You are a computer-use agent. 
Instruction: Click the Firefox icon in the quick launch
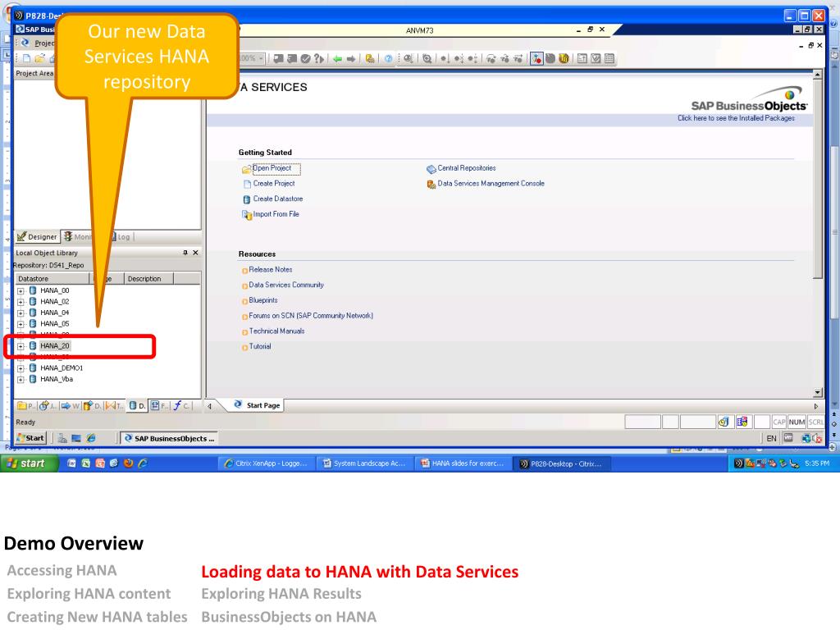[128, 463]
